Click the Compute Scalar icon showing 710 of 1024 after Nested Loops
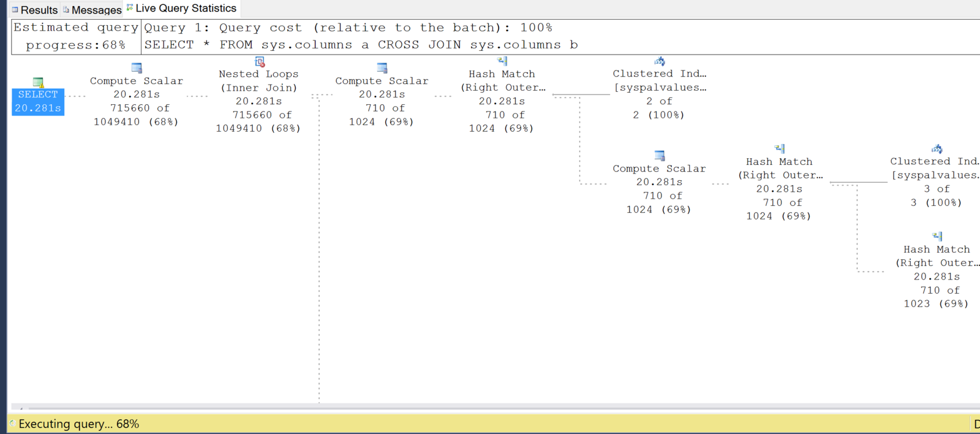 (382, 68)
